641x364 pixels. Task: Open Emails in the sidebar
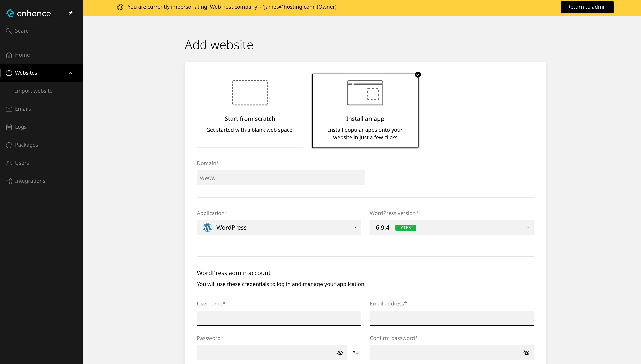[x=23, y=109]
